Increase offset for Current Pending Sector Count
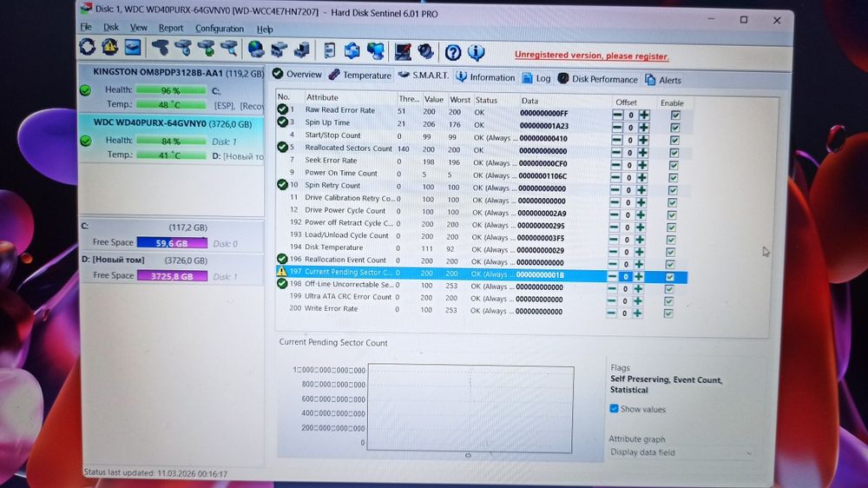 [638, 276]
